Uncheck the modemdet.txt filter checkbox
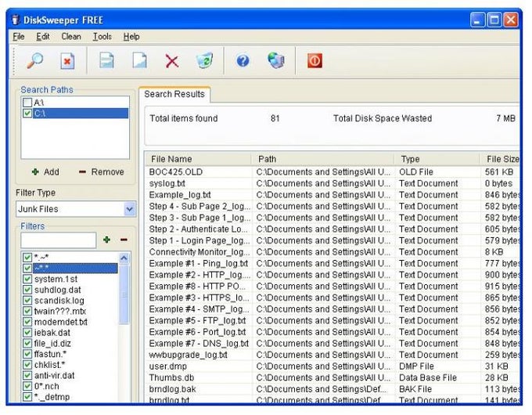 pos(27,322)
